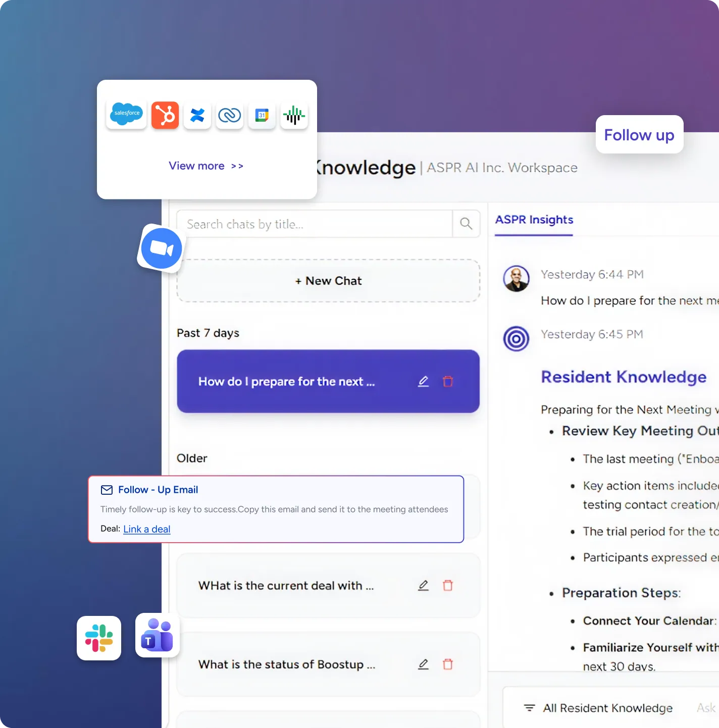
Task: Open the 'How do I prepare for the next' chat
Action: click(328, 381)
